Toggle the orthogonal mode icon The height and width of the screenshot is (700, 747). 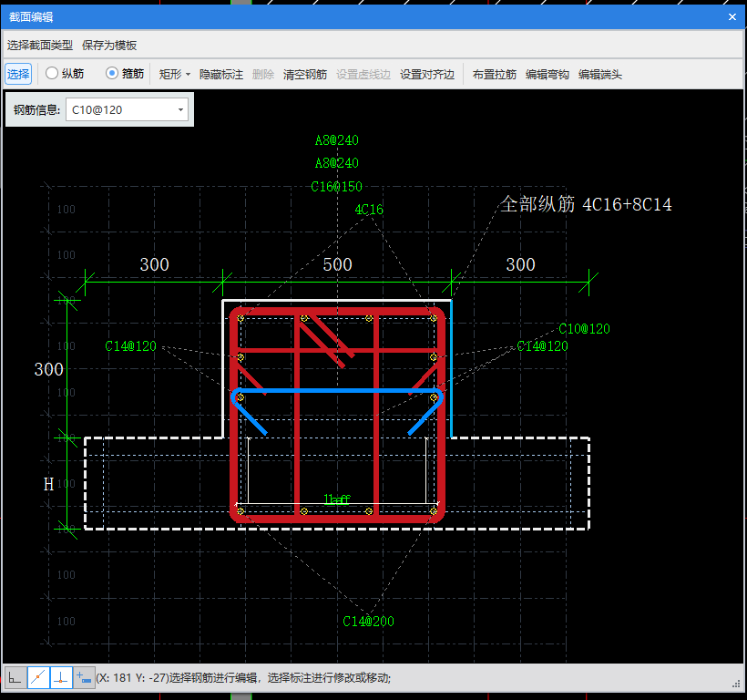click(15, 677)
